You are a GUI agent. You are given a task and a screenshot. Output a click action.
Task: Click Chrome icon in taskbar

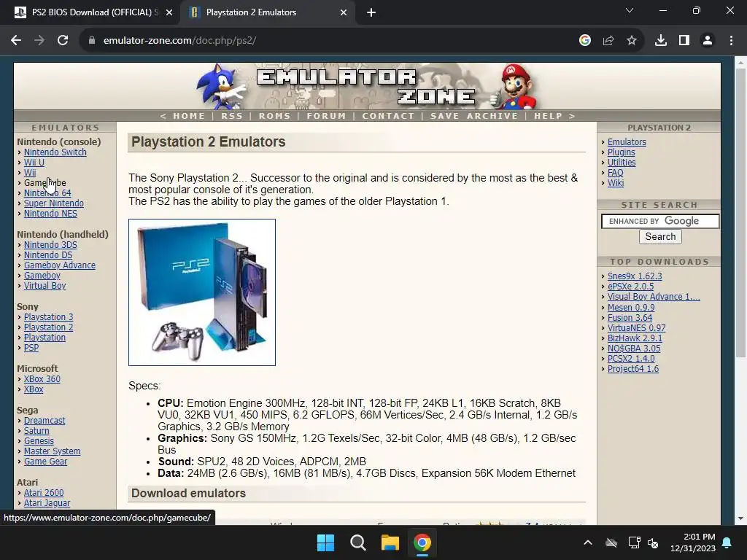coord(422,542)
